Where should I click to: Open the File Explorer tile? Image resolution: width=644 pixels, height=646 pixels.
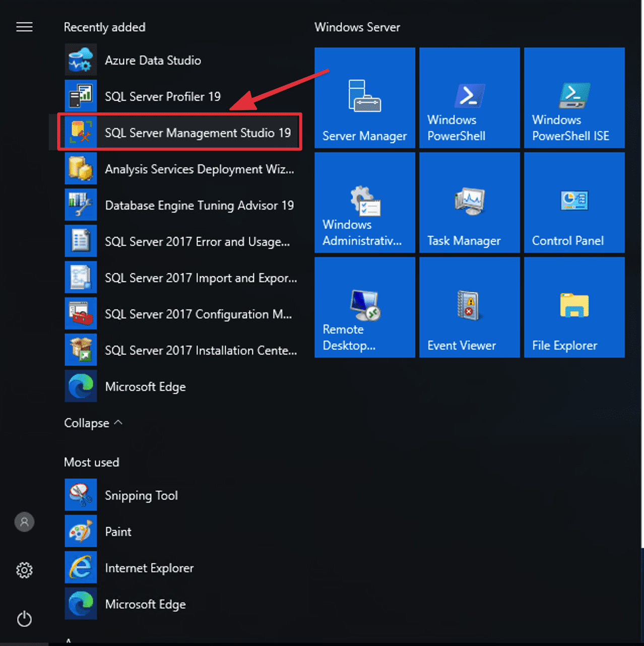pos(574,308)
